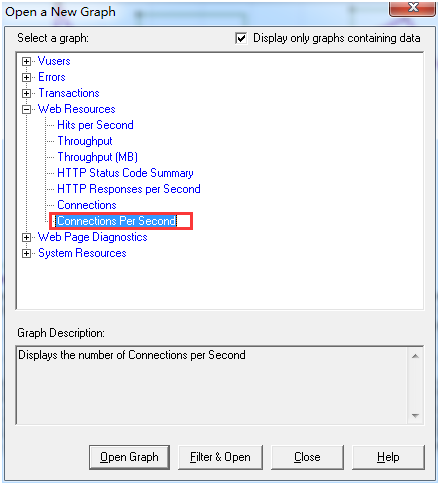Click the Close button
This screenshot has height=485, width=440.
click(x=307, y=457)
